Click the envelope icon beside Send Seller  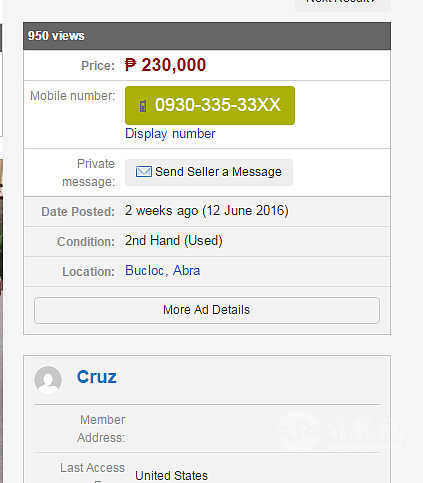pyautogui.click(x=144, y=172)
